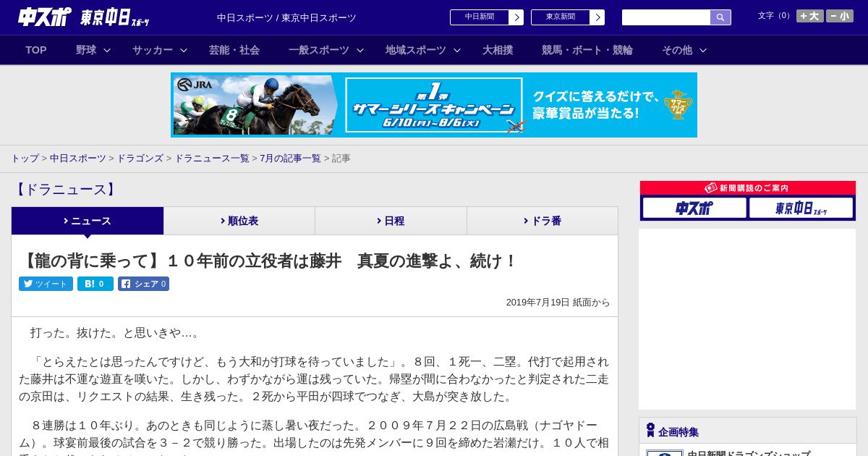Click the Hatena bookmark B! button

(x=95, y=284)
